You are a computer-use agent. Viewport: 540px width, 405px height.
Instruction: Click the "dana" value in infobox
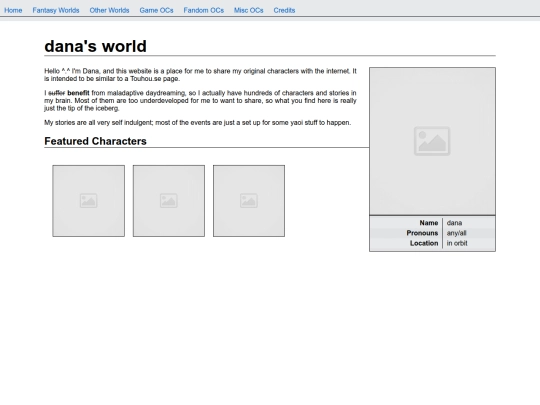(x=454, y=223)
